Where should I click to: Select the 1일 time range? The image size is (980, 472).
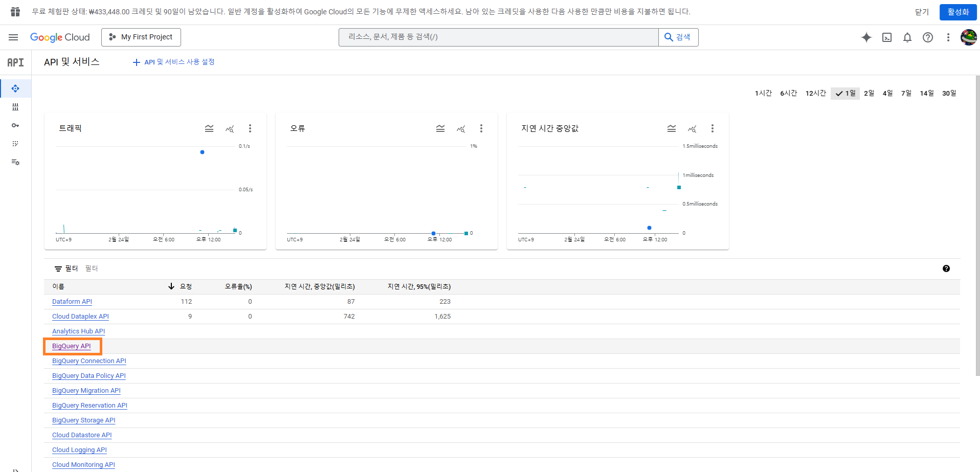coord(845,93)
